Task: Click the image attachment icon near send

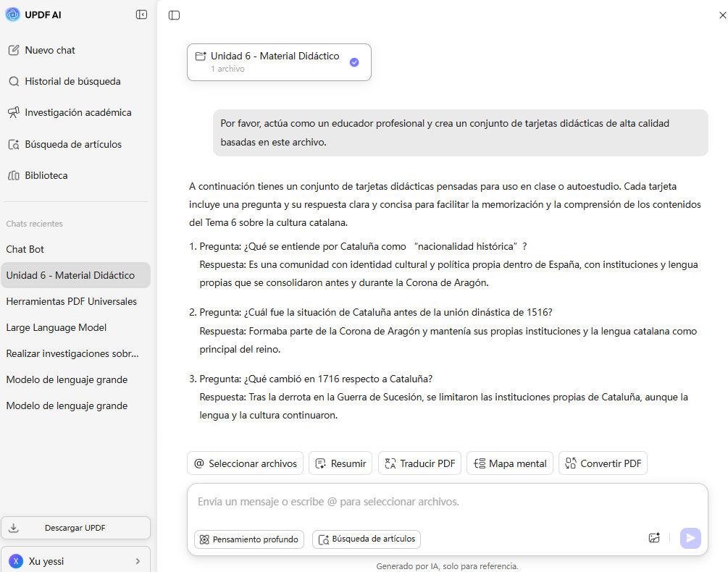Action: 654,538
